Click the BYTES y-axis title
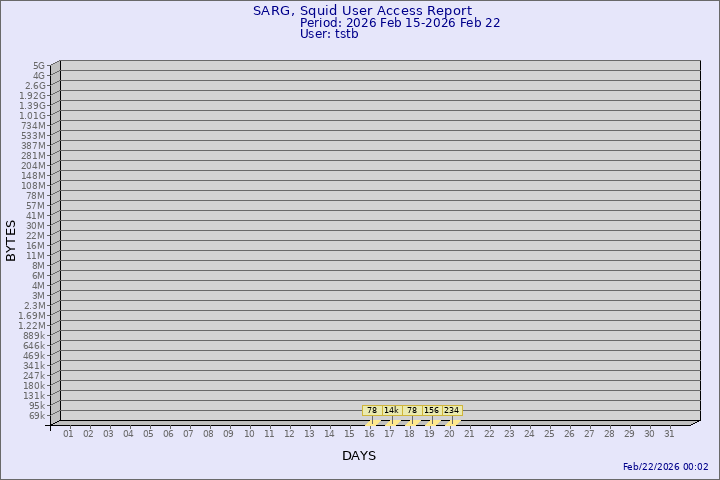This screenshot has height=480, width=720. tap(11, 240)
